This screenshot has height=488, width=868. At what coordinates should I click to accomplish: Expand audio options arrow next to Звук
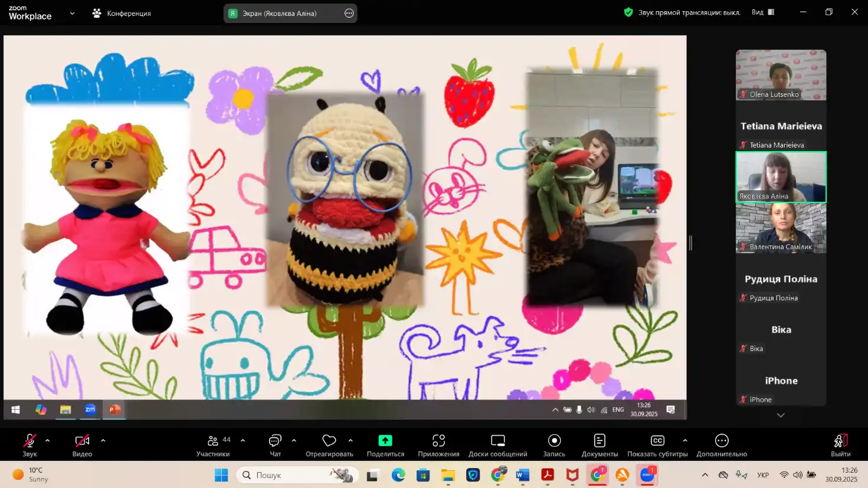[x=48, y=440]
